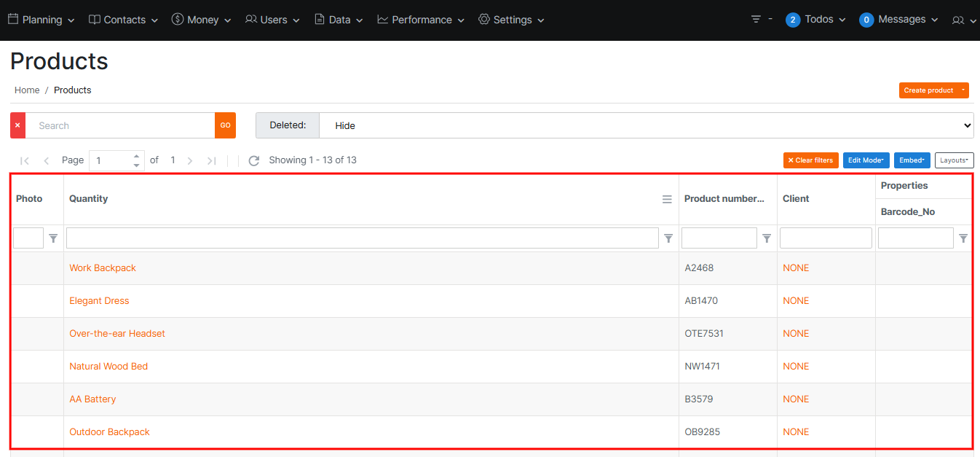
Task: Open the Over-the-ear Headset product link
Action: [117, 334]
